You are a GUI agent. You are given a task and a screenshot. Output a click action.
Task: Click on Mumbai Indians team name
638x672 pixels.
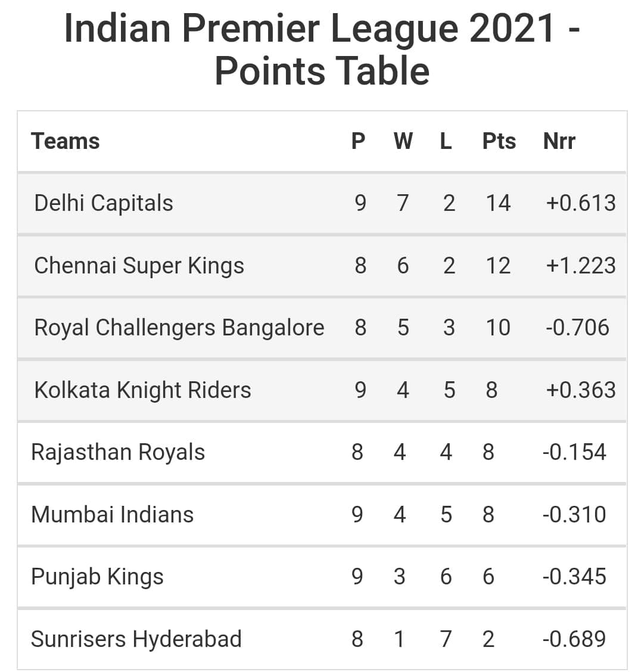pos(112,515)
